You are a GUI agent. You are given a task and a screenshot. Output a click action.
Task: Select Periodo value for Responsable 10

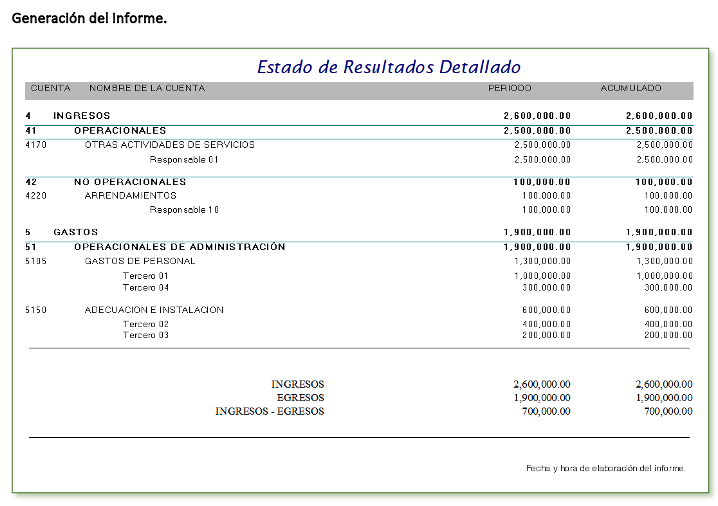click(547, 210)
